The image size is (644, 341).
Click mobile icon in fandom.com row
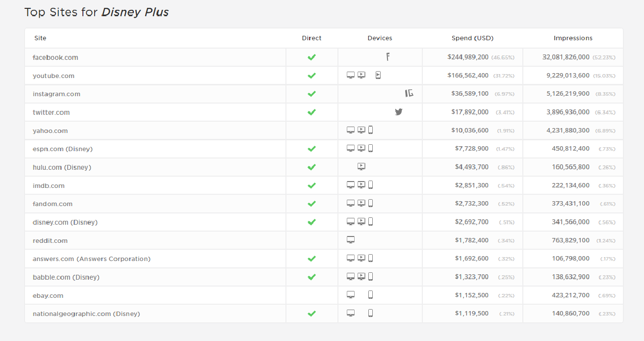[370, 203]
